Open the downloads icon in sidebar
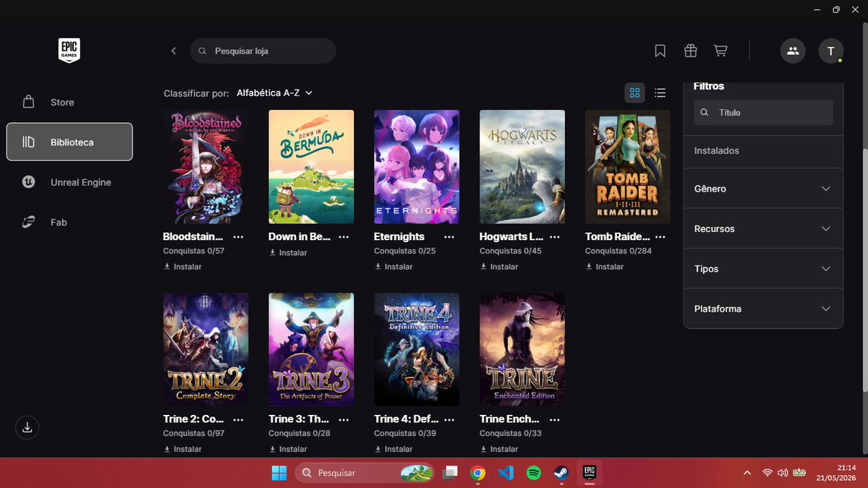The height and width of the screenshot is (488, 868). pyautogui.click(x=27, y=427)
